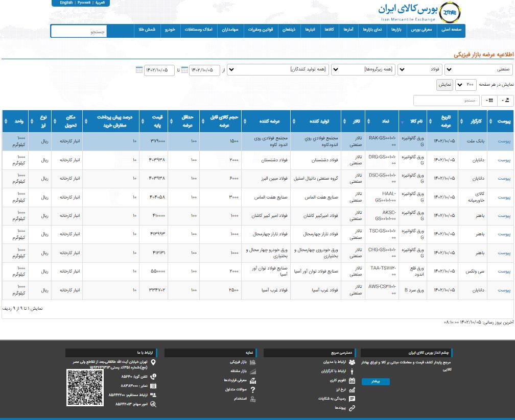The image size is (515, 420).
Task: Go to صفحه اصلی in the navigation bar
Action: click(x=451, y=30)
